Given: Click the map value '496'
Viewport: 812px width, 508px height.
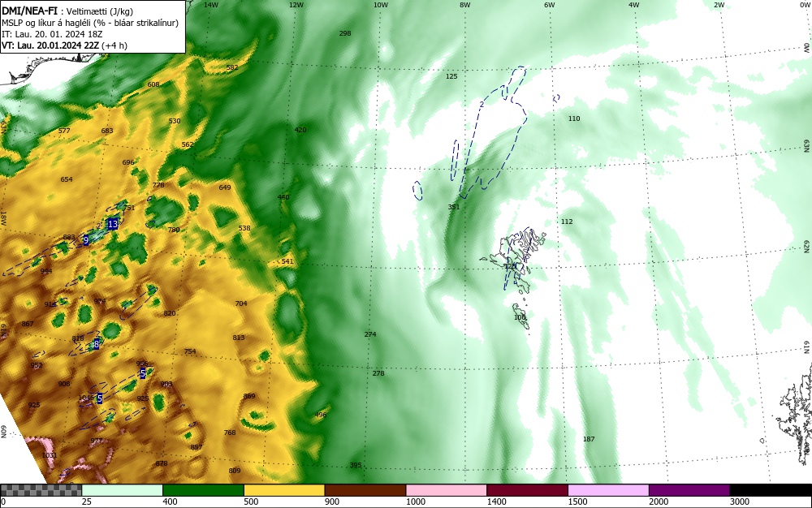Looking at the screenshot, I should tap(321, 415).
